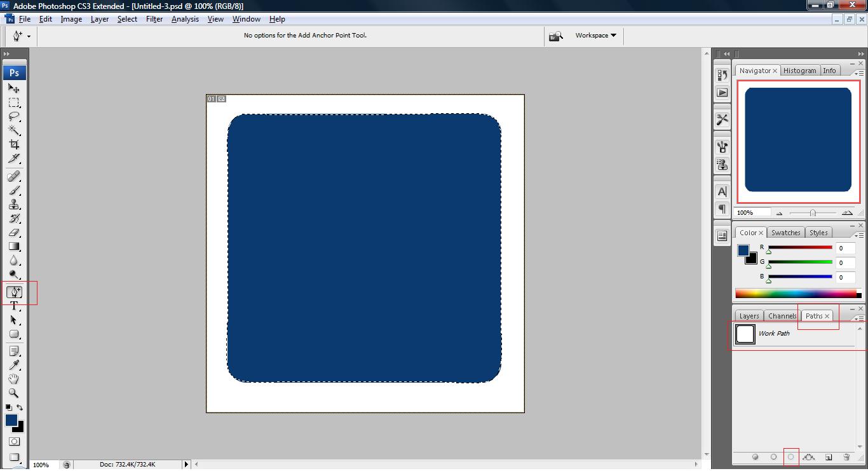
Task: Select the Brush tool
Action: click(x=14, y=190)
